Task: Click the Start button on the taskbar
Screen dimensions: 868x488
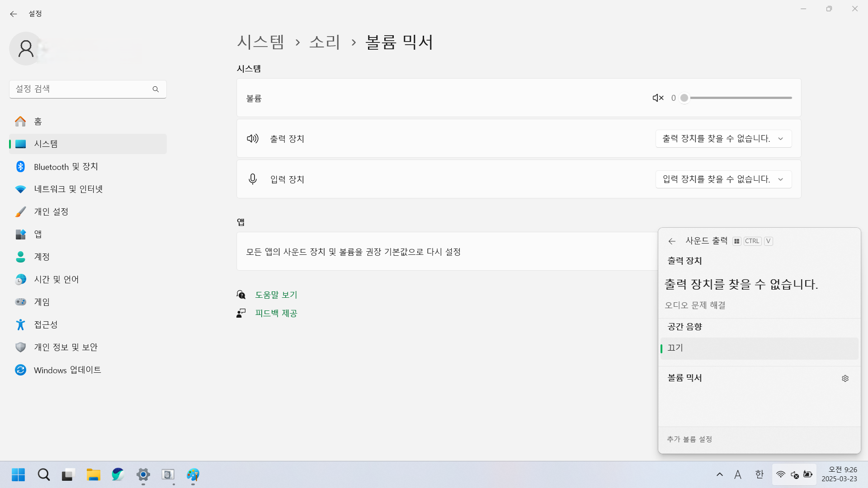Action: coord(19,475)
